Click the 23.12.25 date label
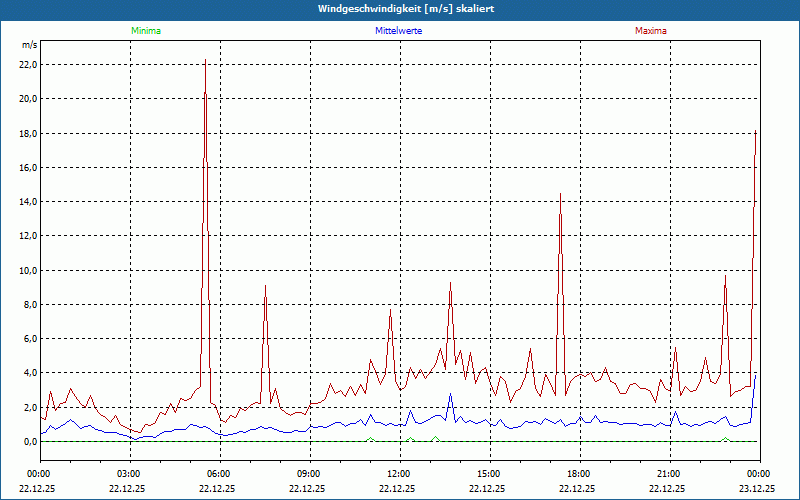The height and width of the screenshot is (500, 800). tap(758, 488)
